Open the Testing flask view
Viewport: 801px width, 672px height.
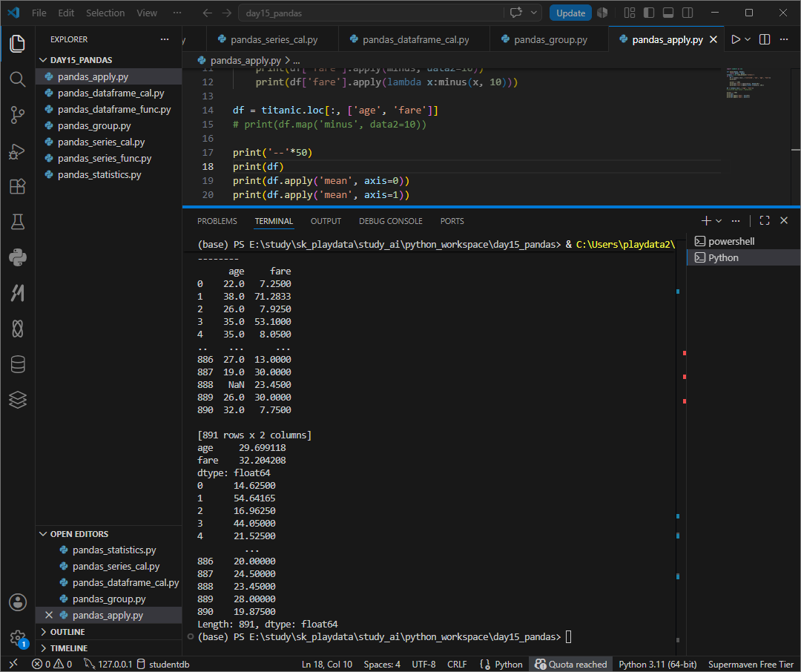[17, 222]
